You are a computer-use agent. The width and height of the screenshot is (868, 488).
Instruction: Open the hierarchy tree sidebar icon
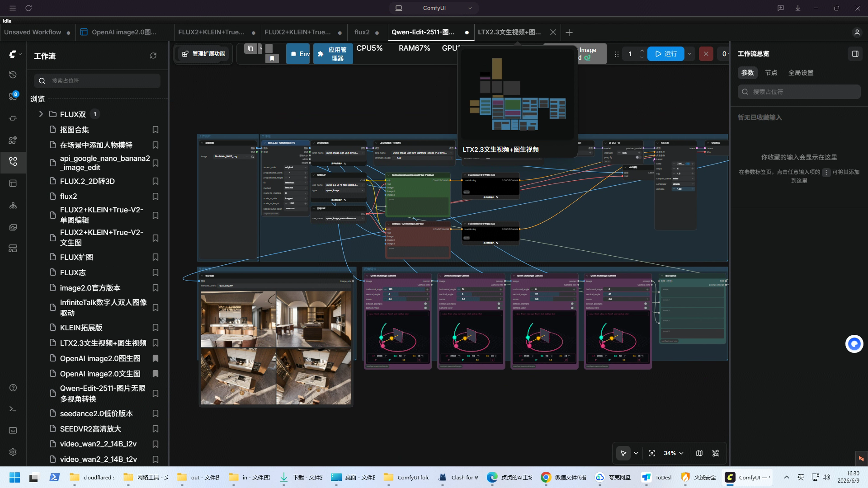13,206
